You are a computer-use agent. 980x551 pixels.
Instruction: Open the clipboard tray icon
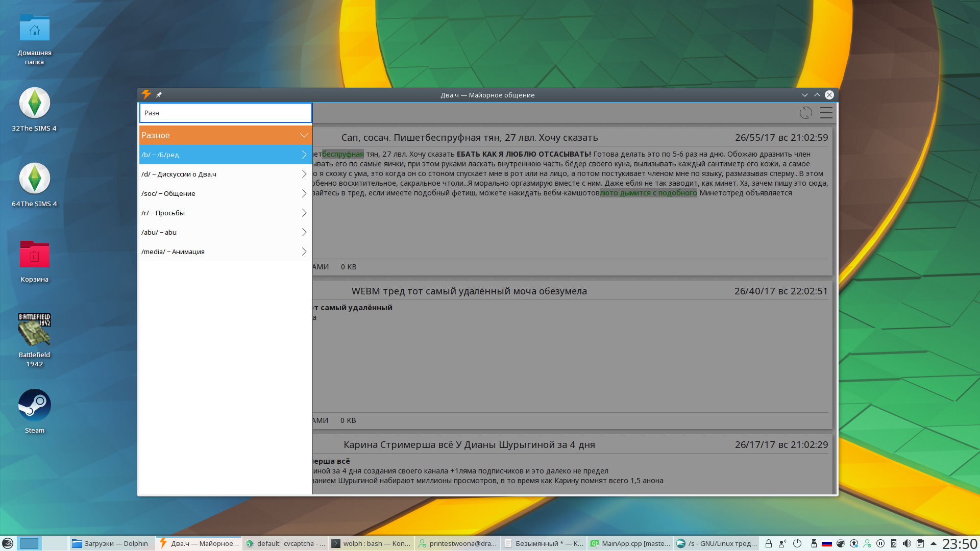(x=920, y=543)
